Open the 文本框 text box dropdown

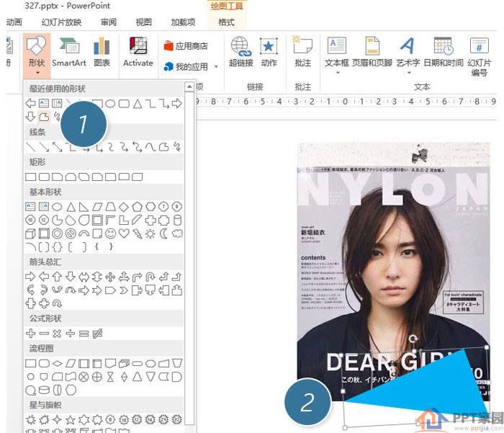tap(336, 55)
